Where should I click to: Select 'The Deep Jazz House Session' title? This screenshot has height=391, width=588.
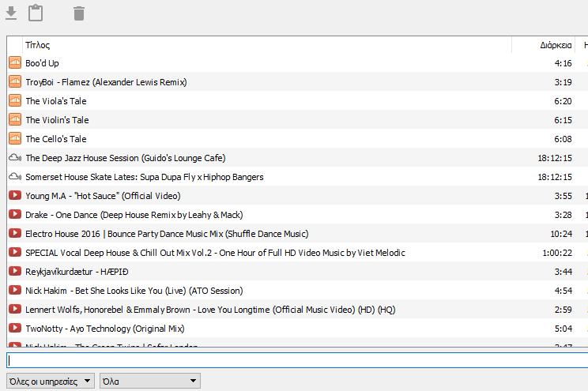coord(126,158)
